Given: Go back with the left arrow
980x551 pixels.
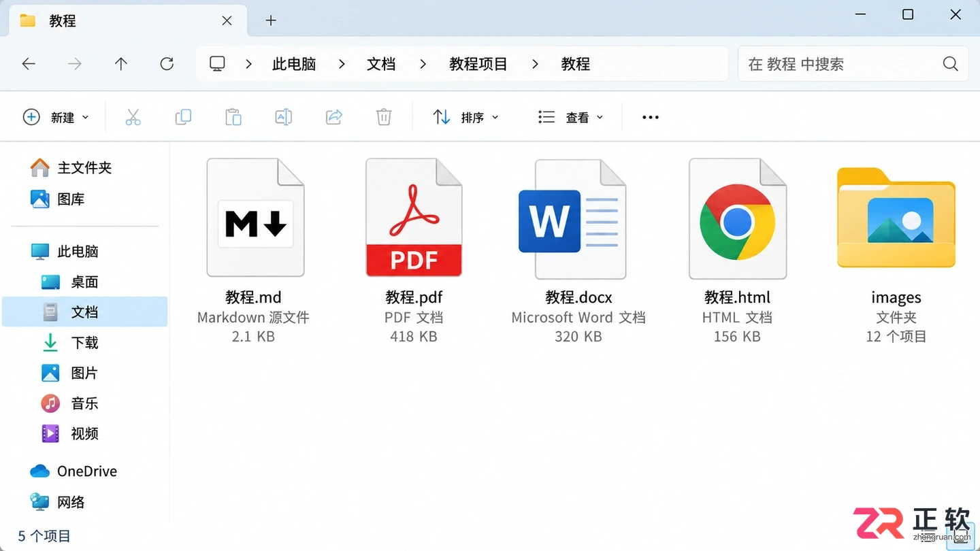Looking at the screenshot, I should (x=29, y=64).
